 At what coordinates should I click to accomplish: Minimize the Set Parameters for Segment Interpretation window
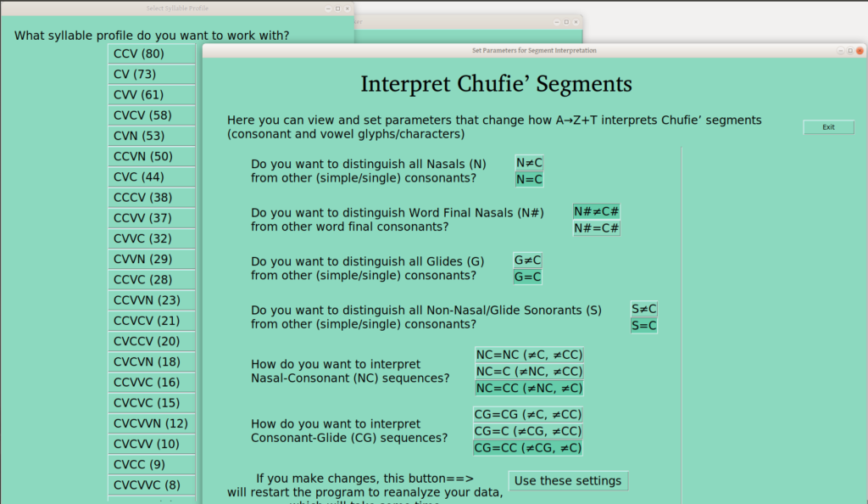click(840, 50)
